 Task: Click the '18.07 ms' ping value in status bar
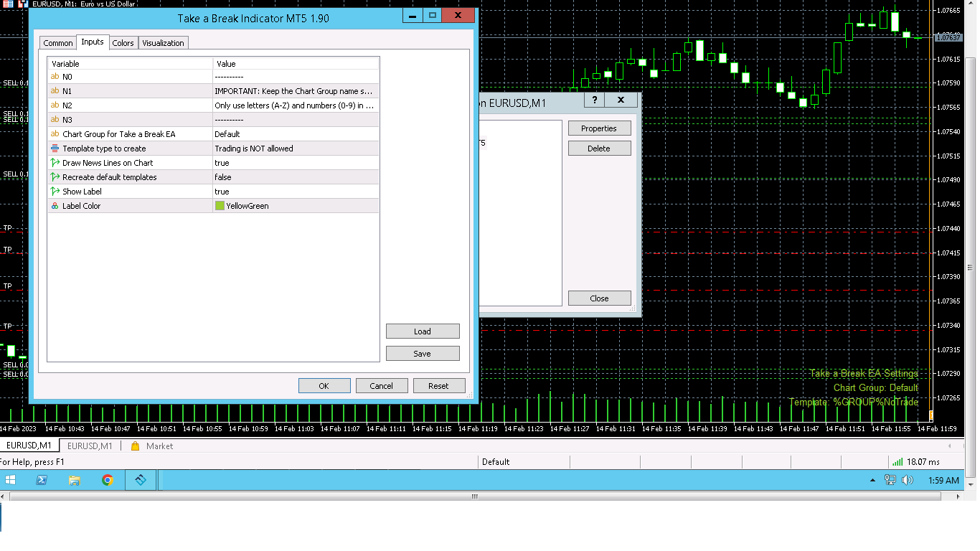[x=923, y=462]
